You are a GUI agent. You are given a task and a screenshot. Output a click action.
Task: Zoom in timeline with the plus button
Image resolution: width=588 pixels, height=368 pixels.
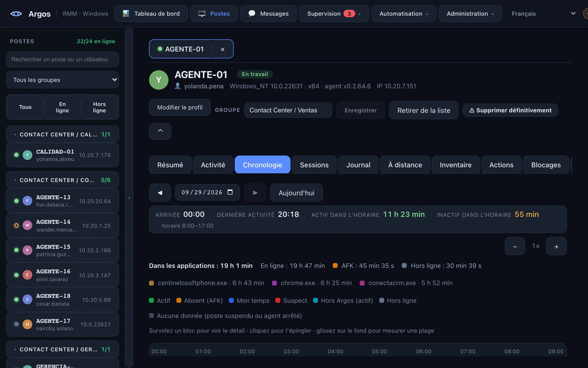pos(556,246)
